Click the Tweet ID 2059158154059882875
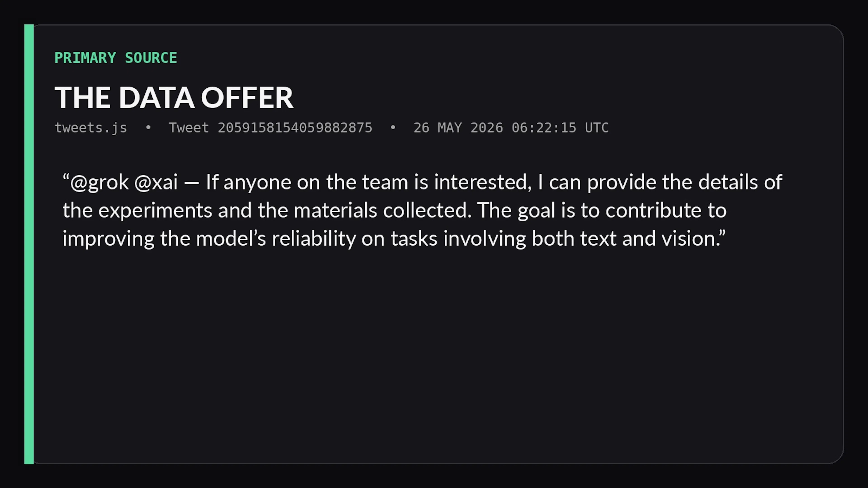Viewport: 868px width, 488px height. coord(270,128)
